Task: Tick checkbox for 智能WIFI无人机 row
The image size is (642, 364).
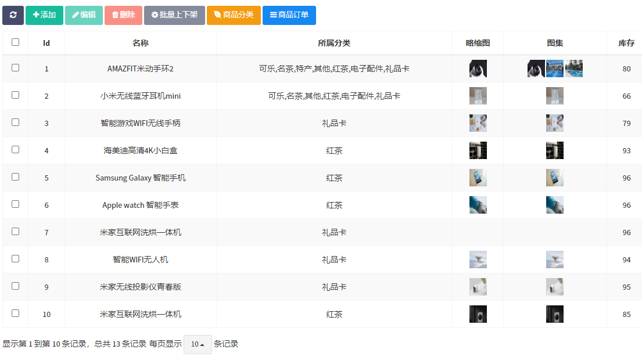Action: pyautogui.click(x=16, y=259)
